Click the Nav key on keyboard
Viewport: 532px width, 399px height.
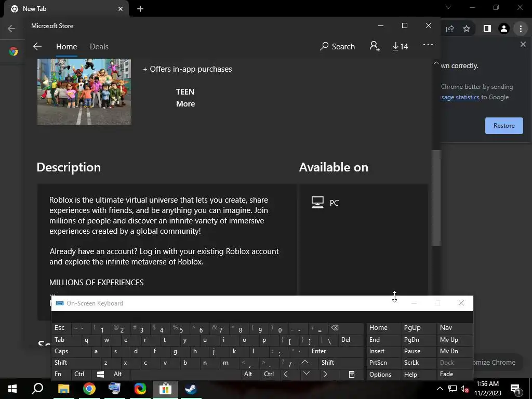coord(454,328)
